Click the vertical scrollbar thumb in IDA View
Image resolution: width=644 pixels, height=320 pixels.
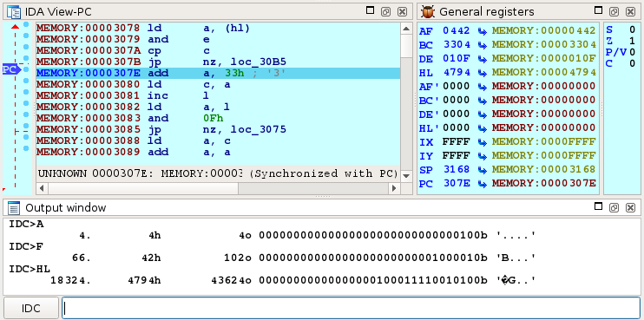click(406, 46)
